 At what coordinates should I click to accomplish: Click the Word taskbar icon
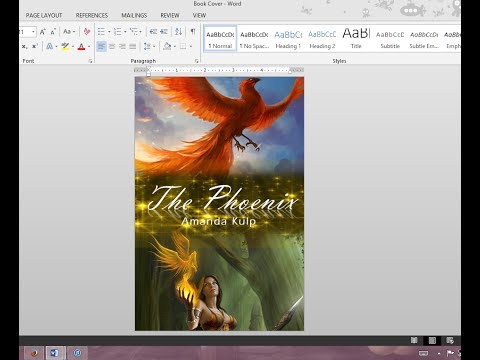click(55, 353)
